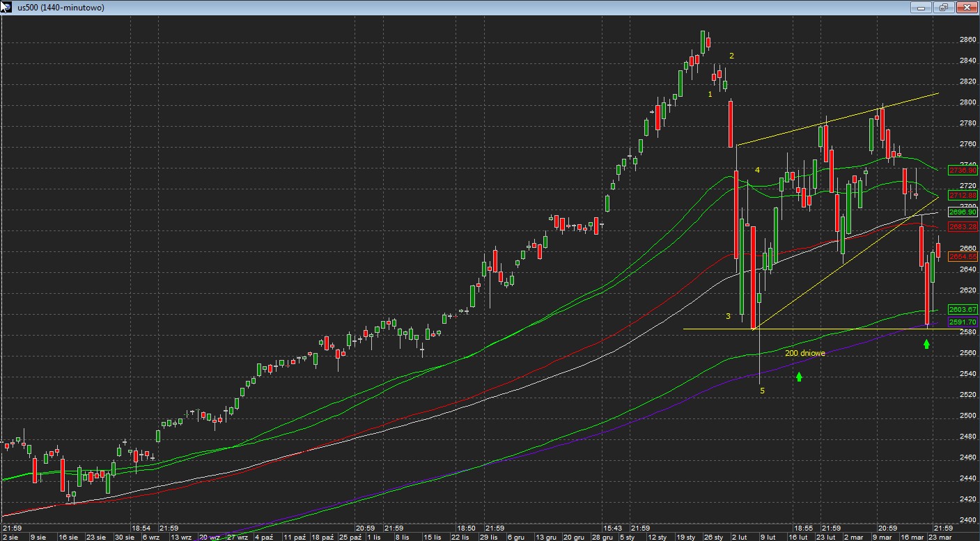Click the 2620 price axis label
980x541 pixels.
pyautogui.click(x=967, y=290)
